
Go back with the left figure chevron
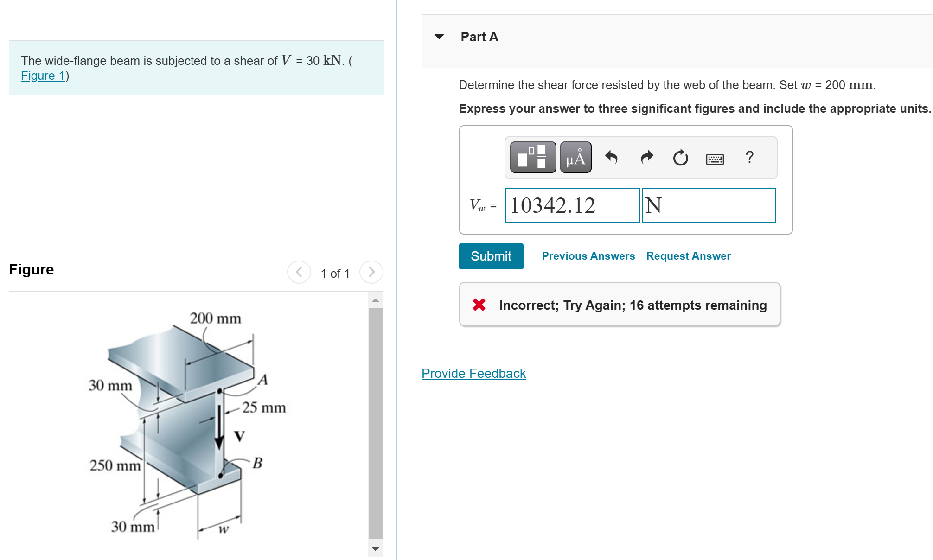(x=299, y=273)
